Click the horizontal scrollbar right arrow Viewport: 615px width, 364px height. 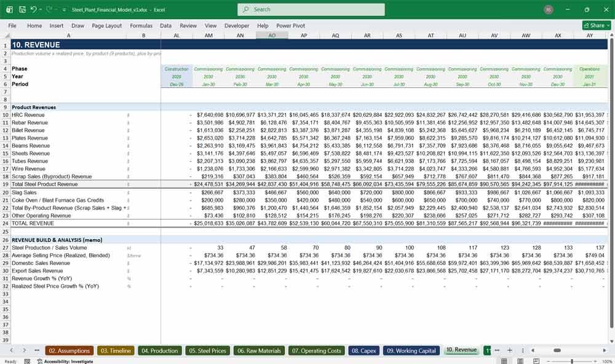(x=605, y=350)
